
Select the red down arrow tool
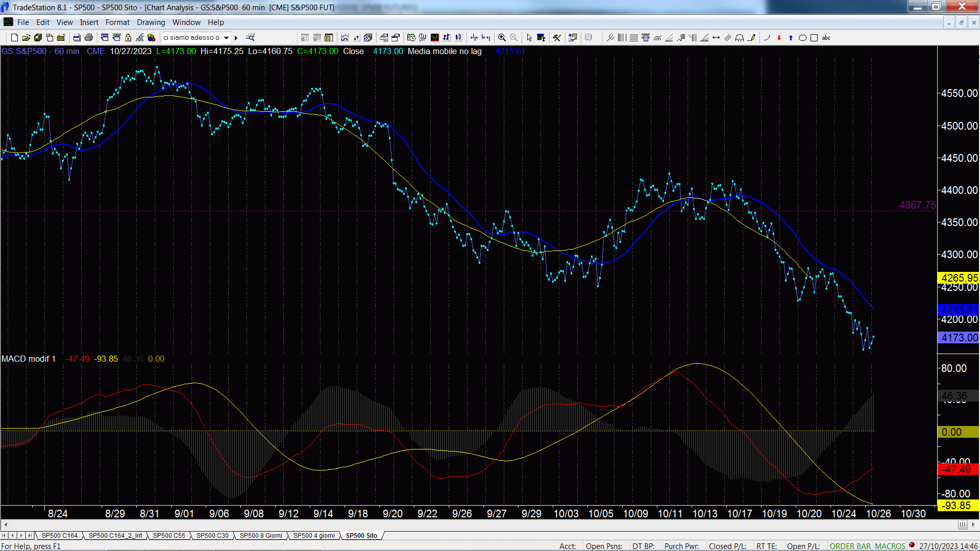[779, 38]
